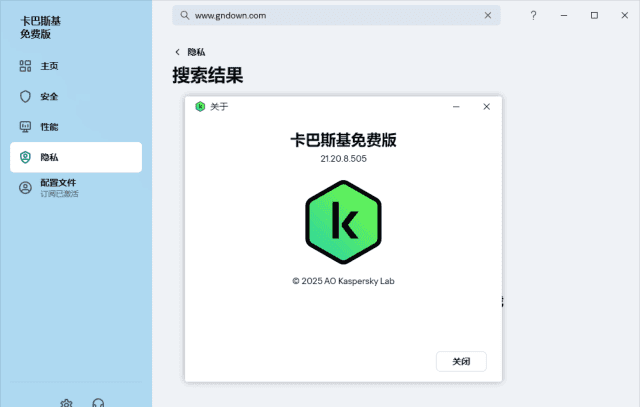Minimize the main Kaspersky window
Image resolution: width=640 pixels, height=407 pixels.
click(x=564, y=16)
